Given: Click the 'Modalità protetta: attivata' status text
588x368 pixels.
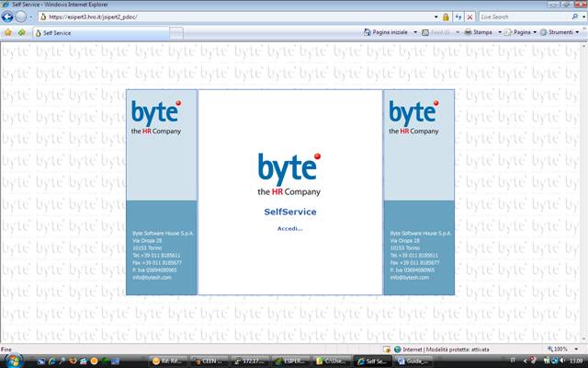Looking at the screenshot, I should point(458,350).
